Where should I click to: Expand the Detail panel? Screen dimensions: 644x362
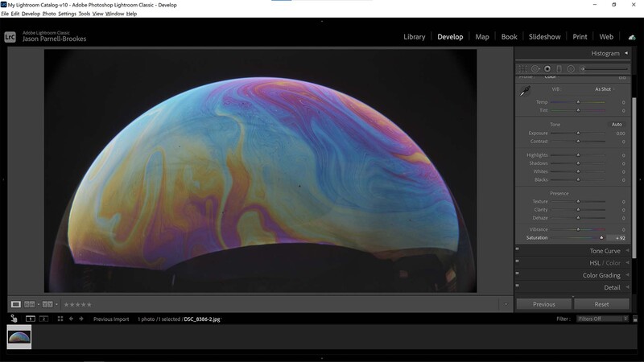tap(627, 287)
